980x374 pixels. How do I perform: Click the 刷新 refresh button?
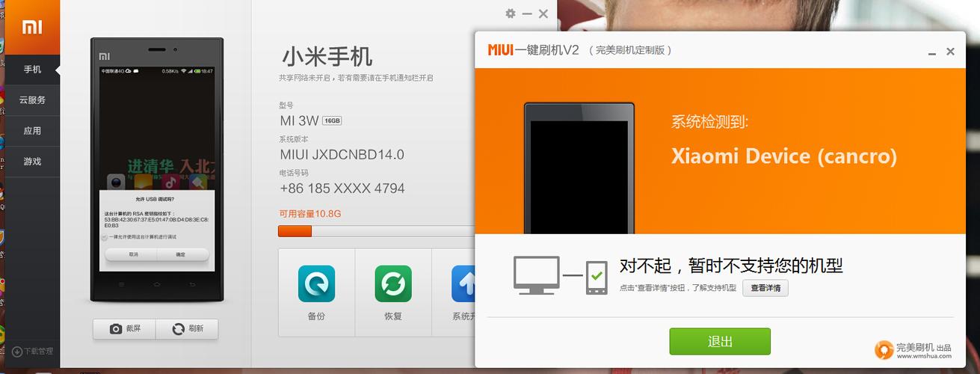[187, 329]
